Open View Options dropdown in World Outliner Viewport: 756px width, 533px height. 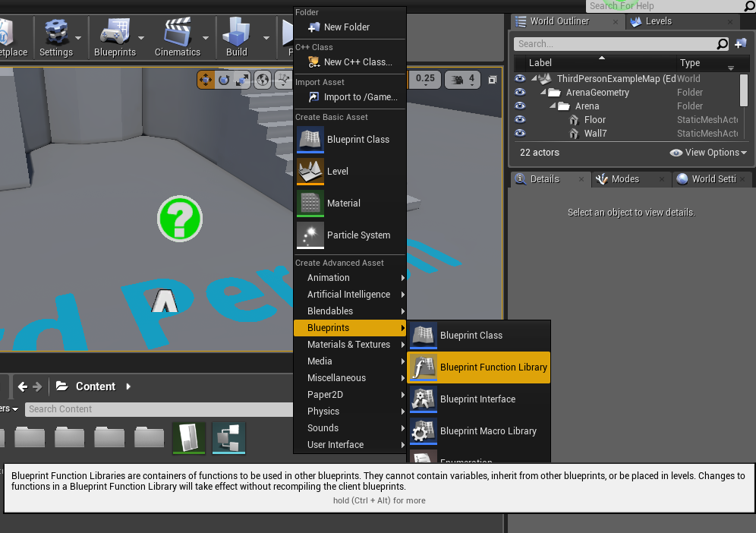click(708, 153)
